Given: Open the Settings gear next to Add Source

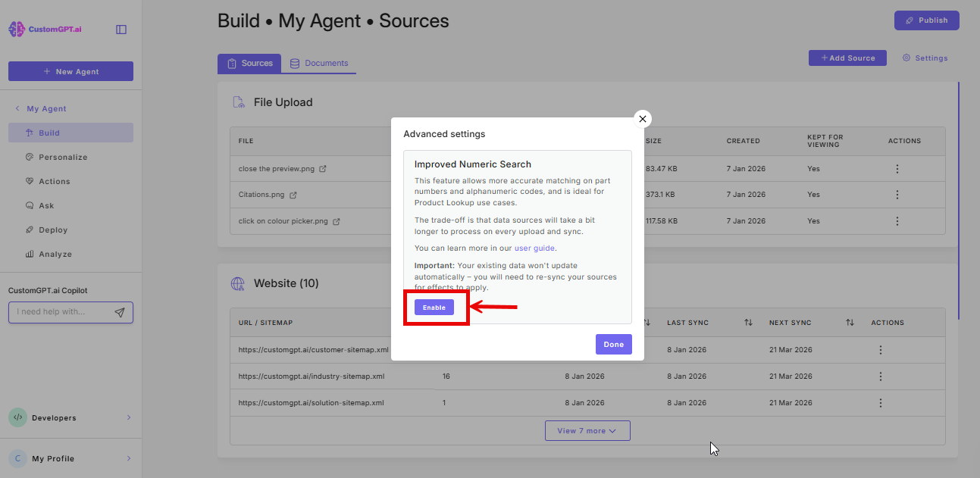Looking at the screenshot, I should 905,58.
